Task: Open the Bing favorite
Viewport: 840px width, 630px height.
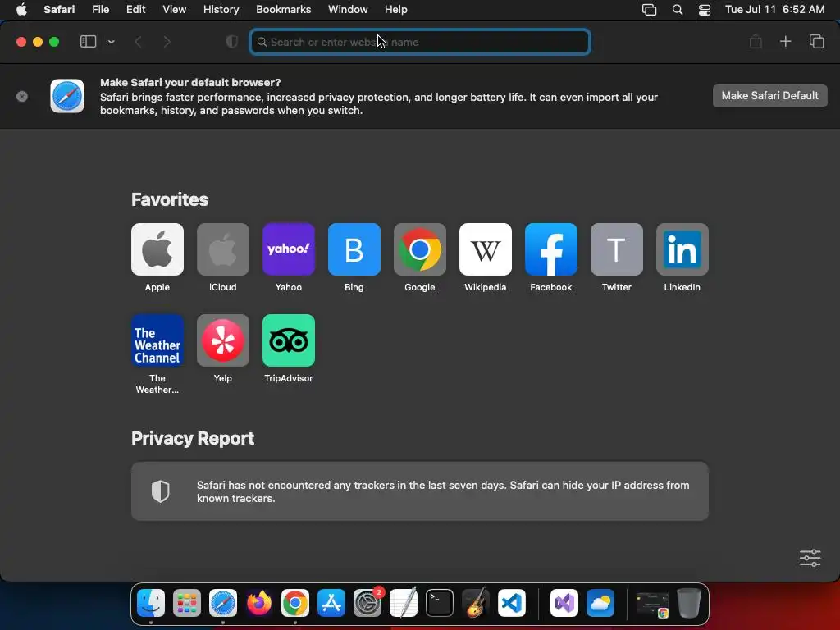Action: [354, 249]
